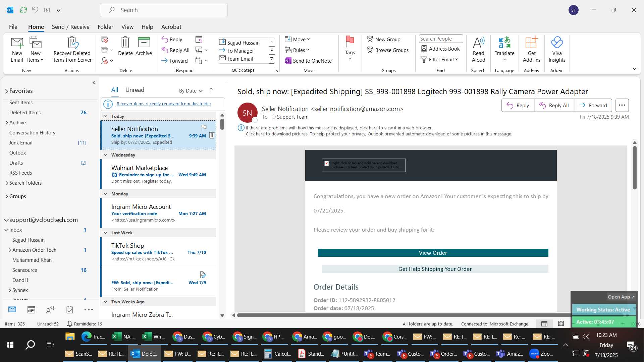Start Read Aloud

click(x=478, y=50)
